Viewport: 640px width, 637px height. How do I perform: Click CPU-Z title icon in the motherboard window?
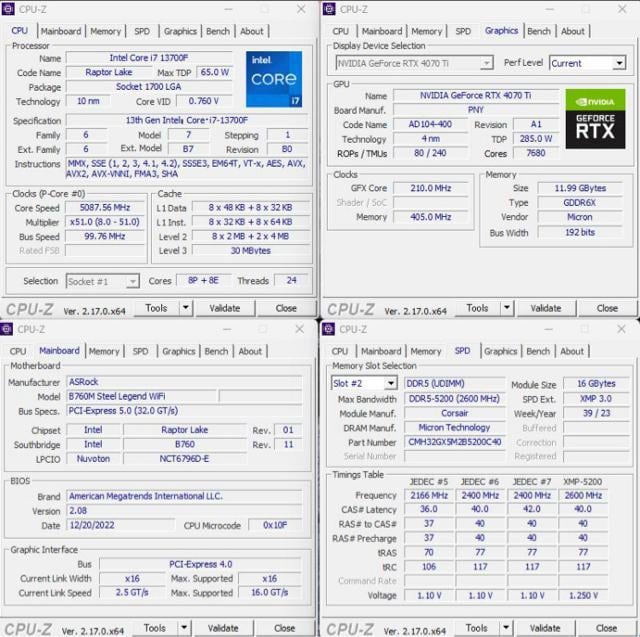[x=9, y=329]
